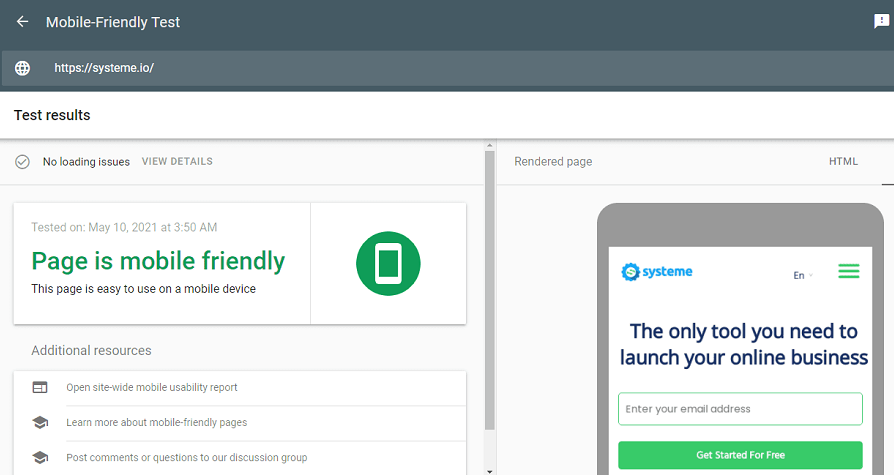Click the site-wide usability report icon
Screen dimensions: 894x475
[x=40, y=387]
